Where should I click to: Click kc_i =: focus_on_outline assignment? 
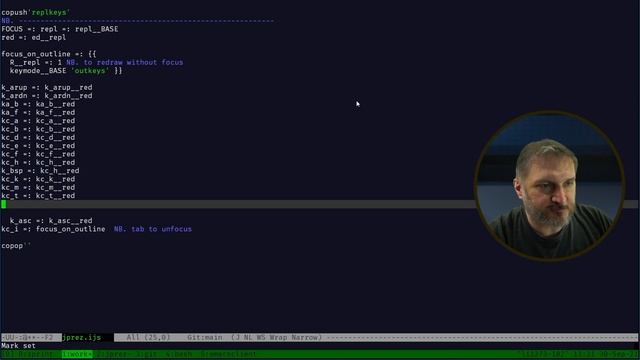click(x=53, y=229)
